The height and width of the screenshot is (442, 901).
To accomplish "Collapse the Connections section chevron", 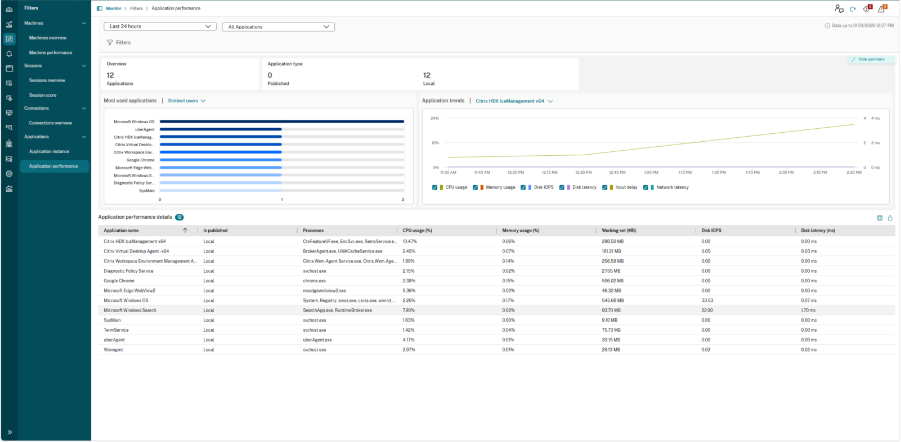I will coord(84,108).
